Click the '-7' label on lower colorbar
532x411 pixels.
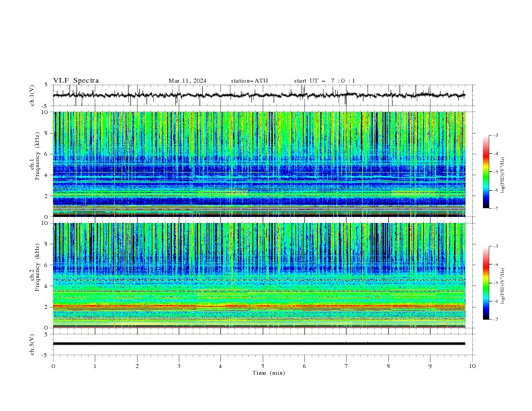point(495,320)
